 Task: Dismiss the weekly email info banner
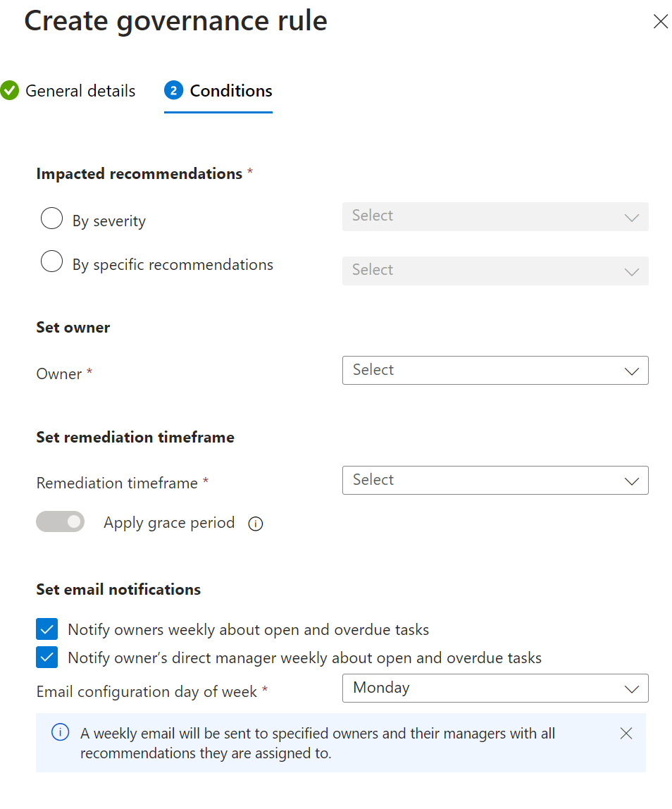(626, 734)
